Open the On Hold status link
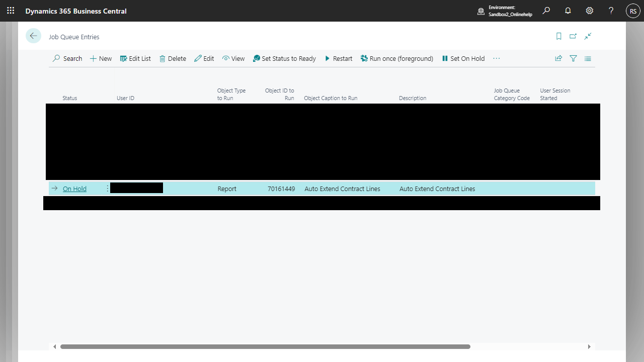The height and width of the screenshot is (362, 644). point(74,189)
